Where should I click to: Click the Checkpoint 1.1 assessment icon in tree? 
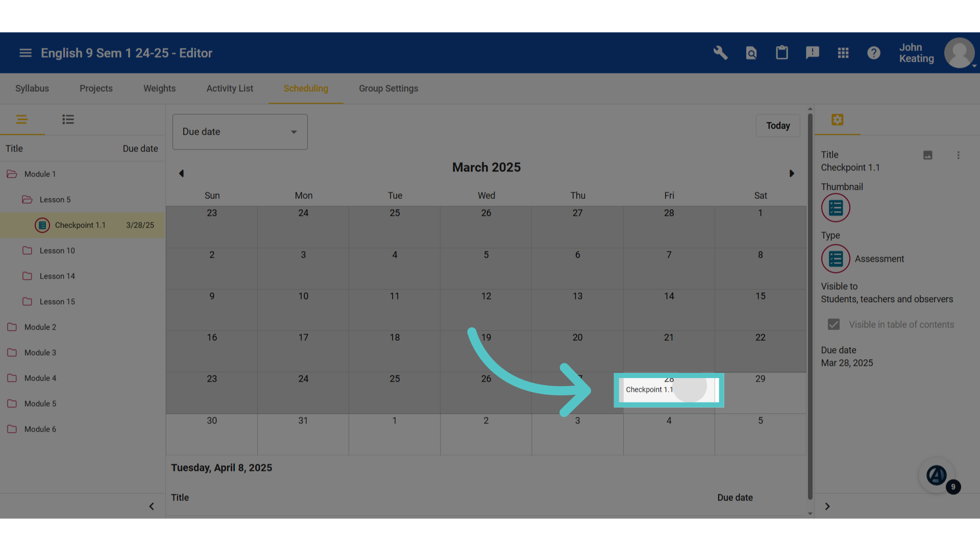pos(42,225)
